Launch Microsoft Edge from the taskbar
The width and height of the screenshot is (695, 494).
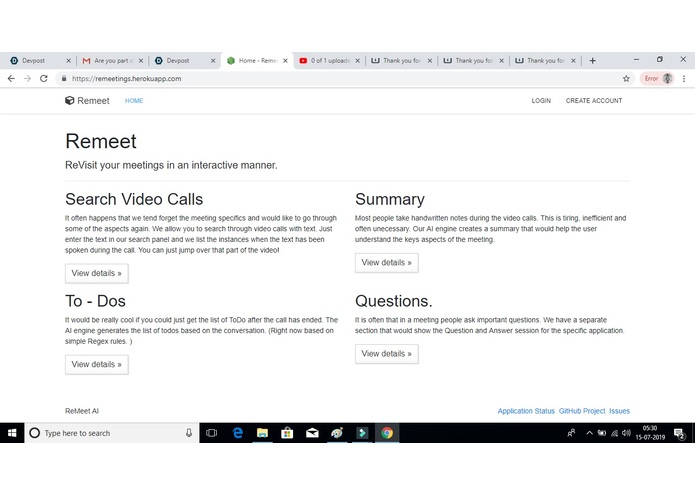pyautogui.click(x=238, y=433)
